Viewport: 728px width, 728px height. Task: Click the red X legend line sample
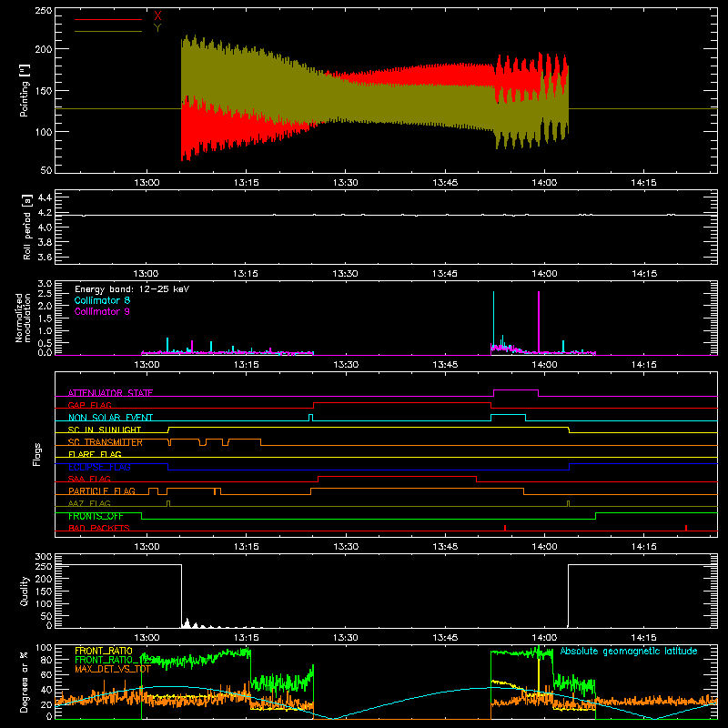click(108, 19)
